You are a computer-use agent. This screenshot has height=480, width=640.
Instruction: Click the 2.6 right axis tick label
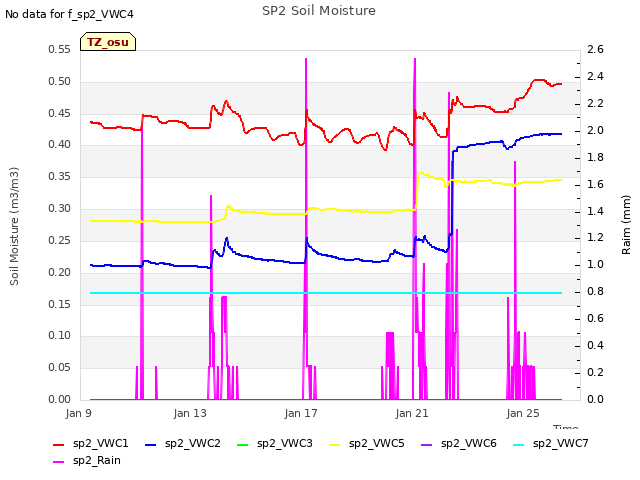[596, 49]
